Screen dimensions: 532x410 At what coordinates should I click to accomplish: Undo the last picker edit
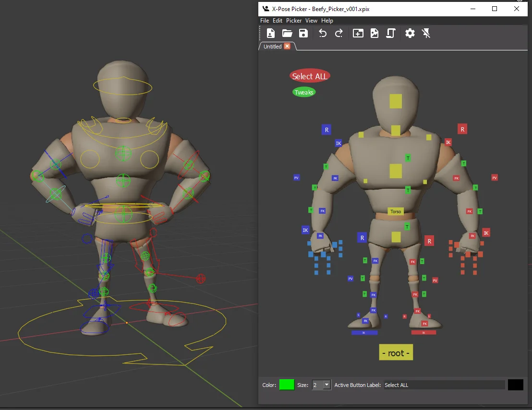tap(322, 33)
